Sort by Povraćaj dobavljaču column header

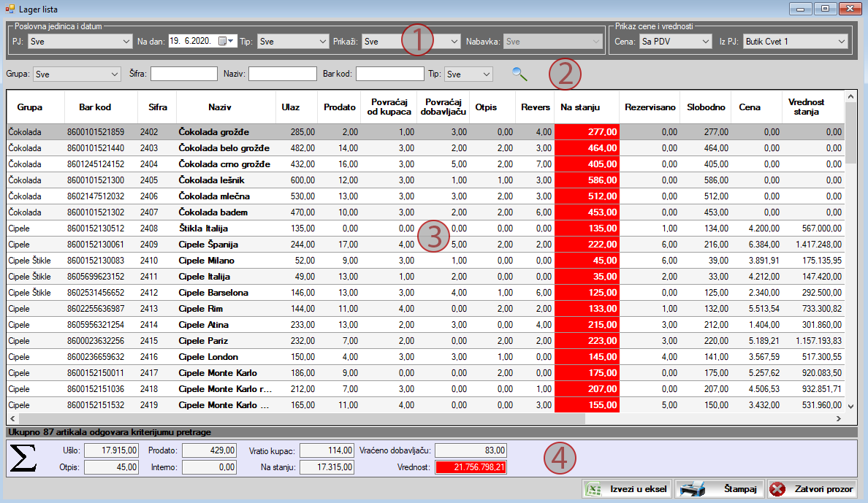443,107
